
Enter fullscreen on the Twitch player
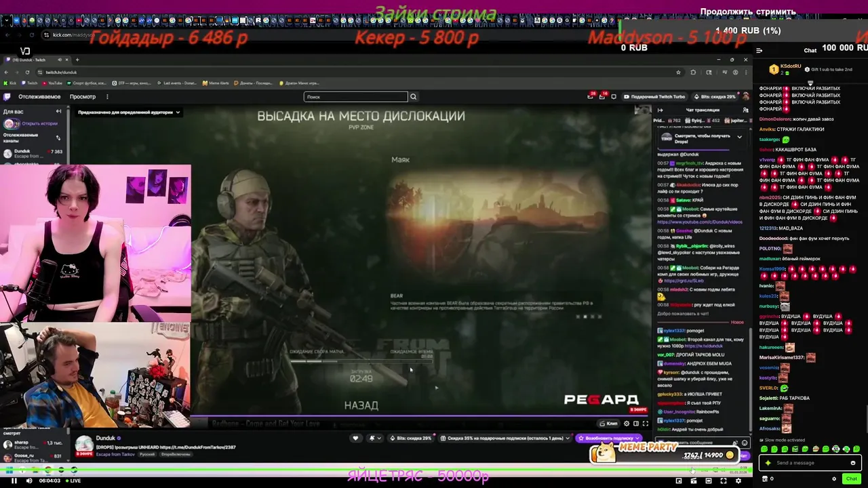646,424
